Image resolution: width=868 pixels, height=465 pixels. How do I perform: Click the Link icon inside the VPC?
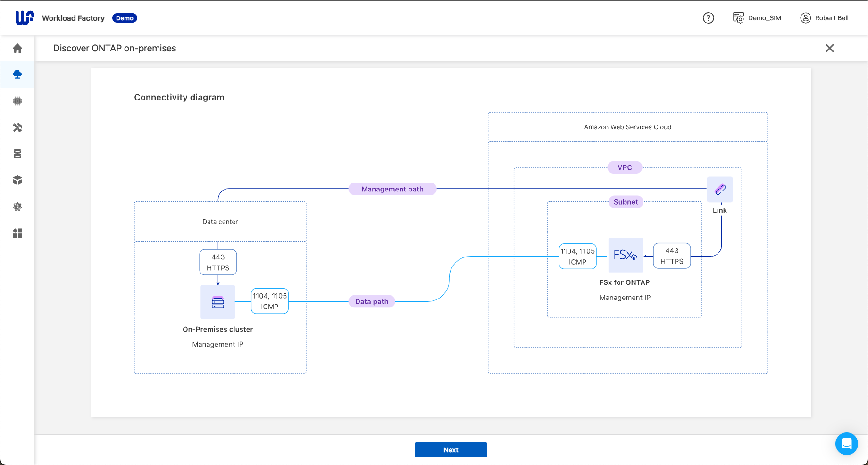click(x=719, y=189)
